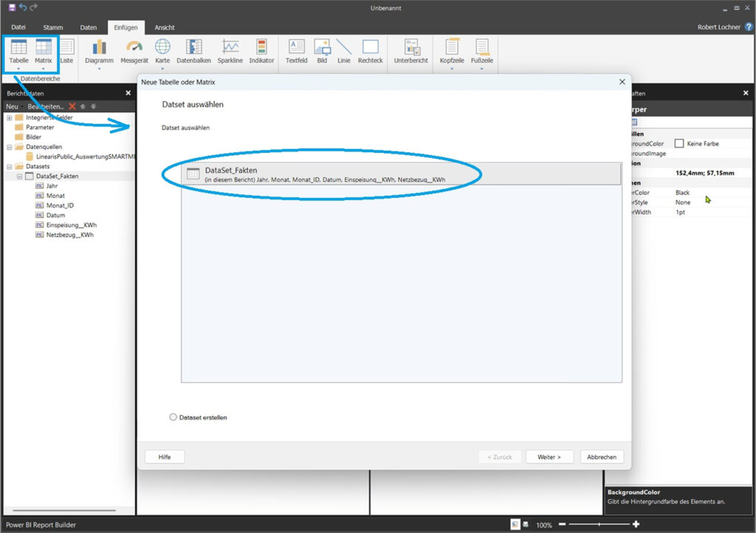Click the zoom-in plus on slider
This screenshot has height=533, width=756.
coord(636,524)
